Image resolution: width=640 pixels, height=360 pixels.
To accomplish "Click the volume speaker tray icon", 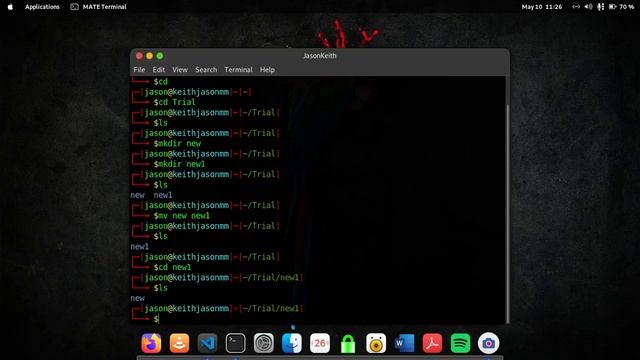I will click(588, 7).
